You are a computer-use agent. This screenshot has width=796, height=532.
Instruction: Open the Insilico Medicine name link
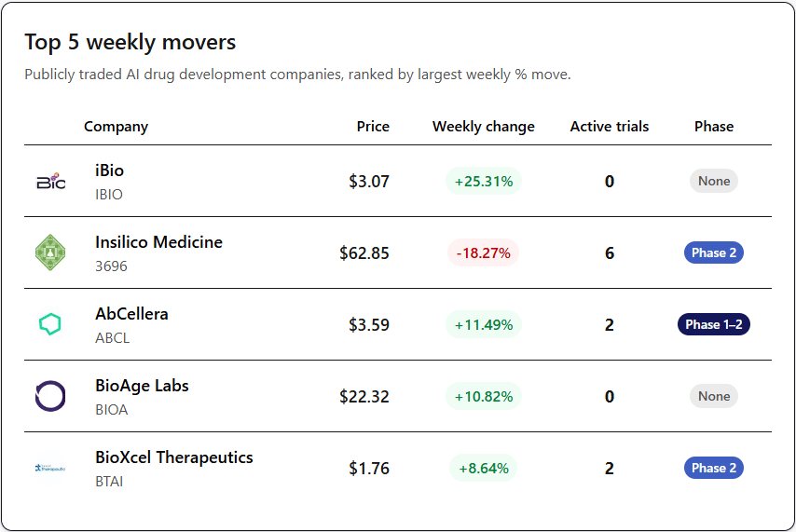(x=158, y=242)
